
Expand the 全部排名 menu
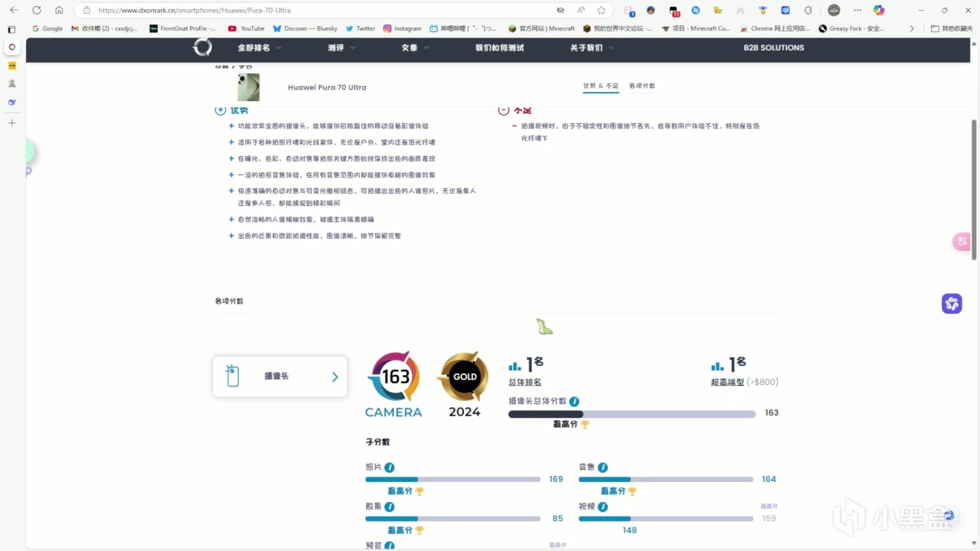click(x=260, y=47)
